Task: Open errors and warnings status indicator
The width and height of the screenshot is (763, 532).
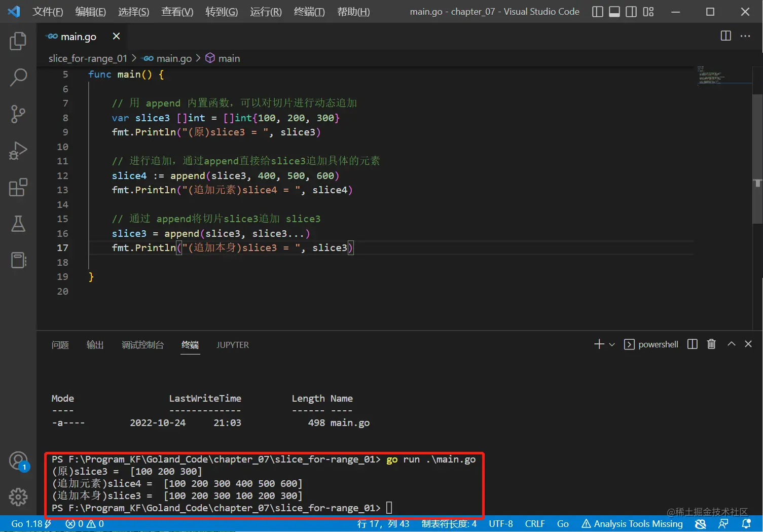Action: coord(85,524)
